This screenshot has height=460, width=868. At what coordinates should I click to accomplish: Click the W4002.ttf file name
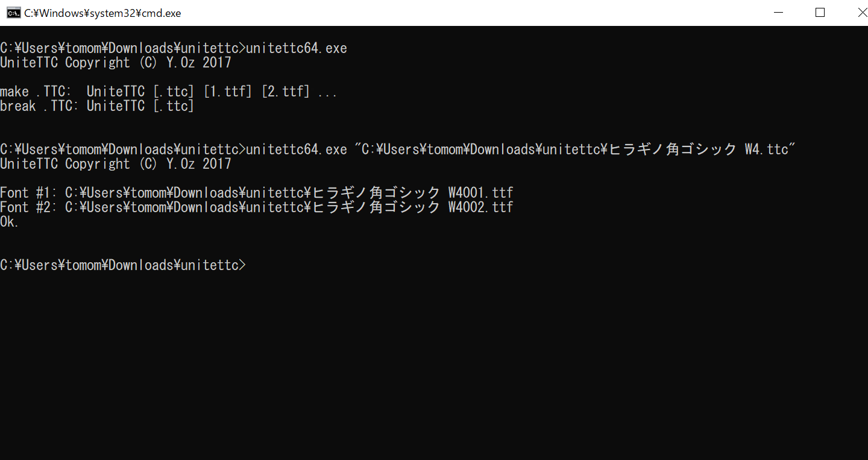[481, 207]
